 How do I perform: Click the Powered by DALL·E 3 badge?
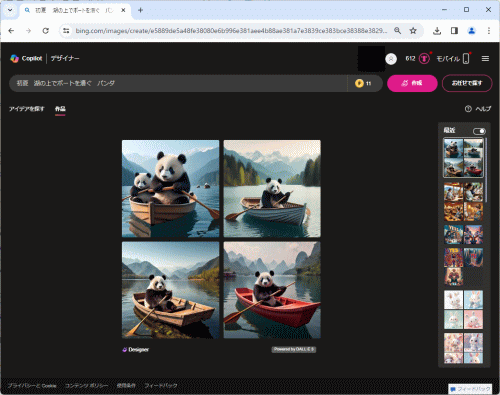294,349
